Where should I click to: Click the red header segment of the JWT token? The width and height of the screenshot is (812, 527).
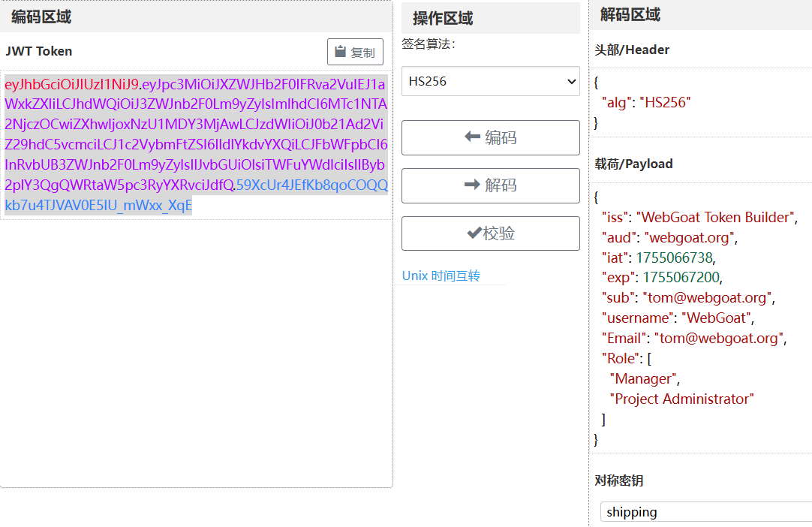[71, 84]
